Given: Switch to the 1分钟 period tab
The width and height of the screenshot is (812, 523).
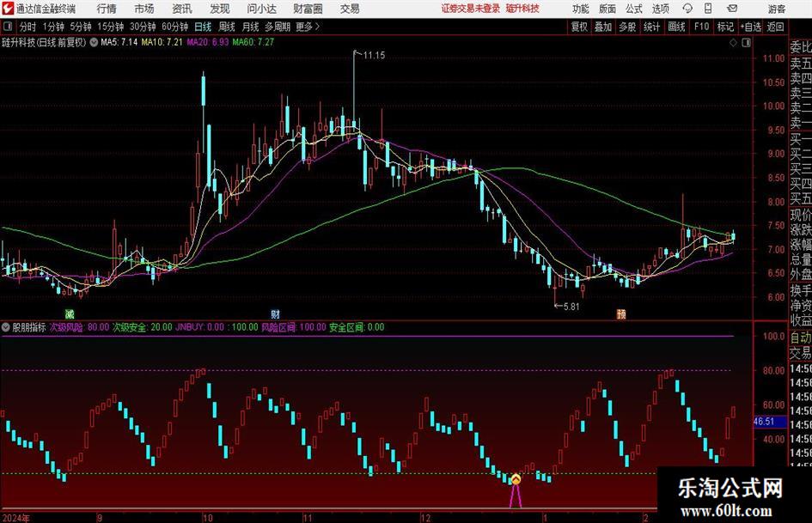Looking at the screenshot, I should [x=53, y=27].
